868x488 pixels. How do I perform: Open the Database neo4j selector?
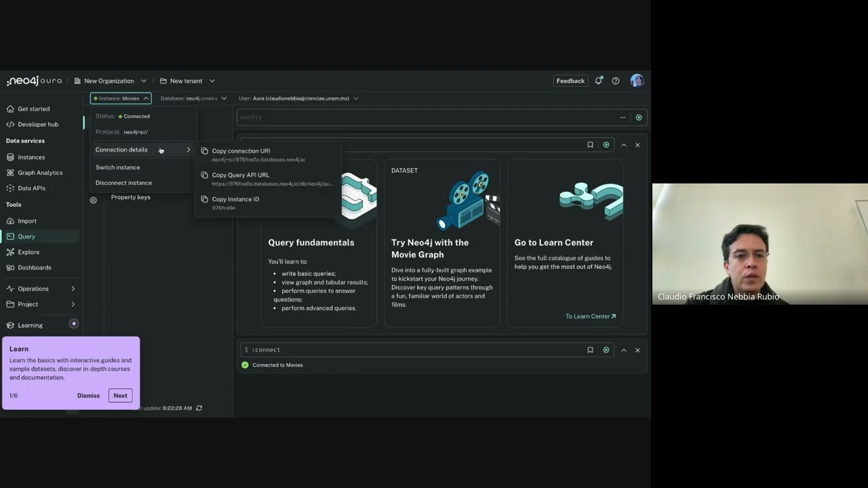point(193,98)
